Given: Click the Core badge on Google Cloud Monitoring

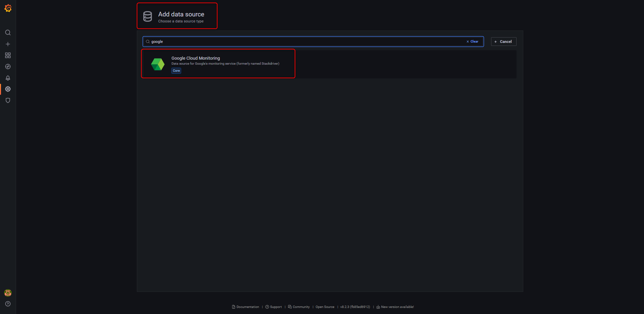Looking at the screenshot, I should (x=176, y=71).
